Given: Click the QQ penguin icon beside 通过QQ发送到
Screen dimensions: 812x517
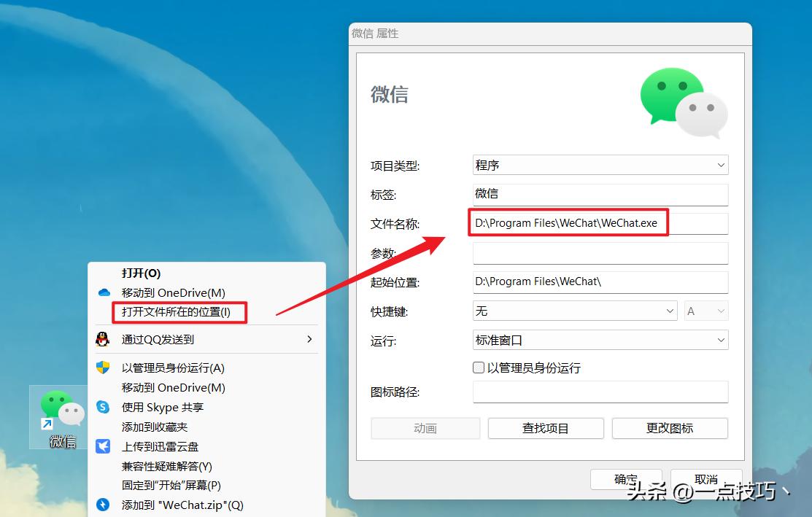Looking at the screenshot, I should click(x=102, y=340).
